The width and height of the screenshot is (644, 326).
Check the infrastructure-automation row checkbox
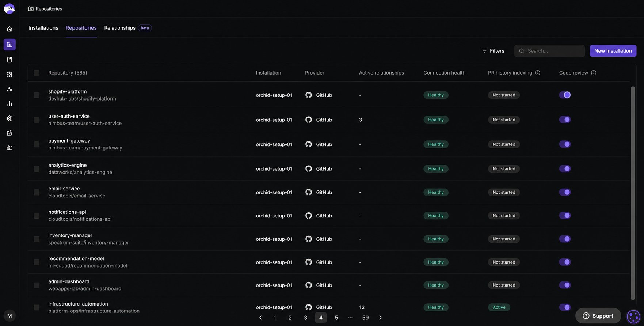(x=37, y=307)
